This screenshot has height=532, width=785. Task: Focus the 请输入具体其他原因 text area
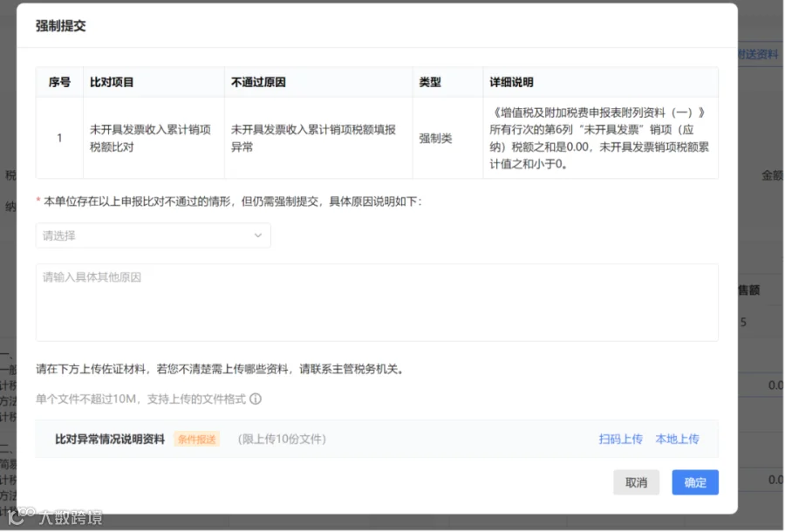tap(377, 303)
